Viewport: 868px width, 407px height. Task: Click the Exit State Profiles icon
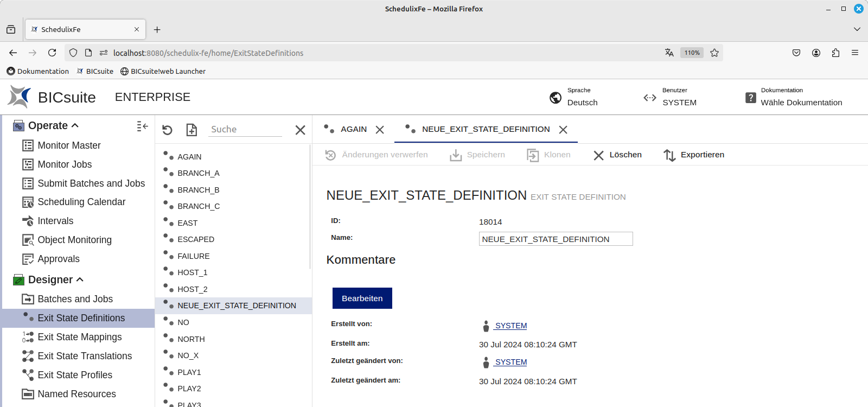coord(28,375)
